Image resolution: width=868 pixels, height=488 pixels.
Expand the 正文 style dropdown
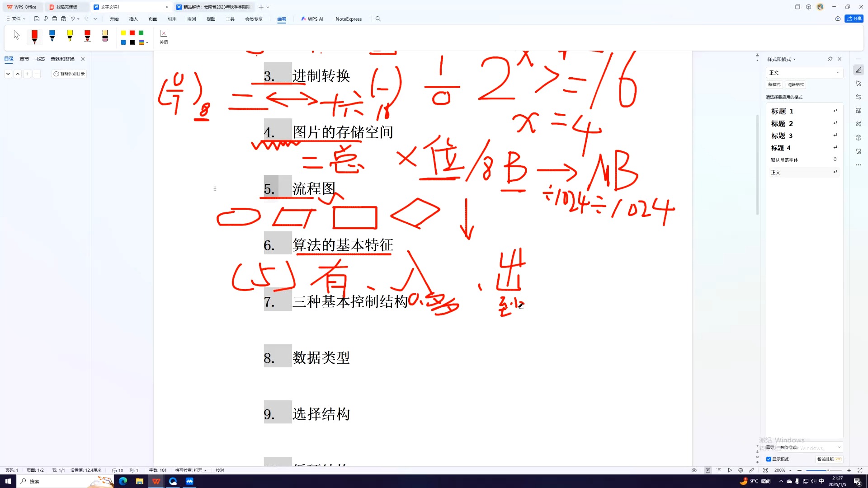pyautogui.click(x=838, y=73)
